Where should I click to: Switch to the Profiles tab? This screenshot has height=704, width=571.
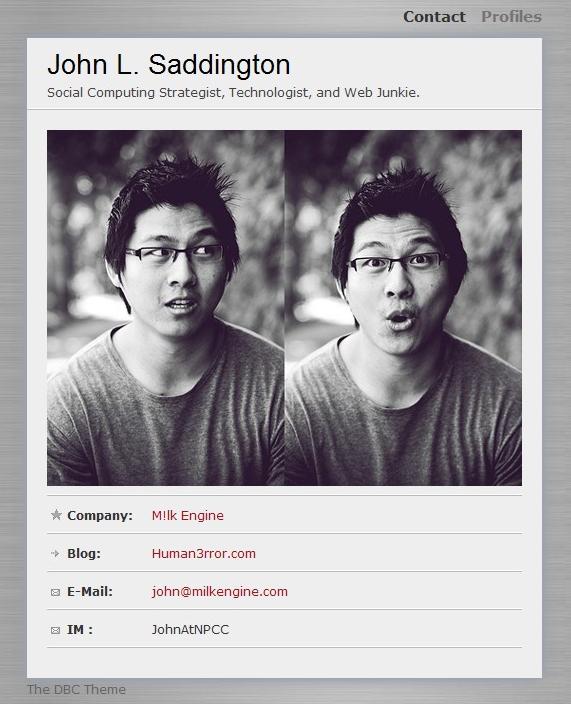[511, 17]
